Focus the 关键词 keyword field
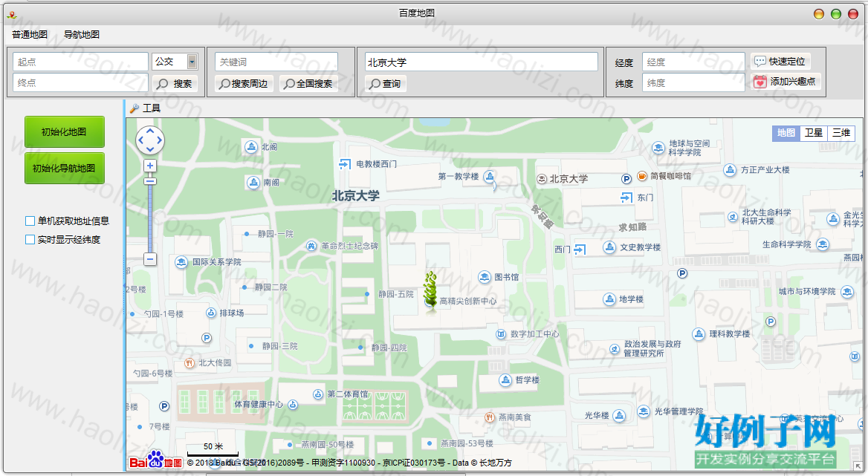This screenshot has width=868, height=476. tap(276, 62)
